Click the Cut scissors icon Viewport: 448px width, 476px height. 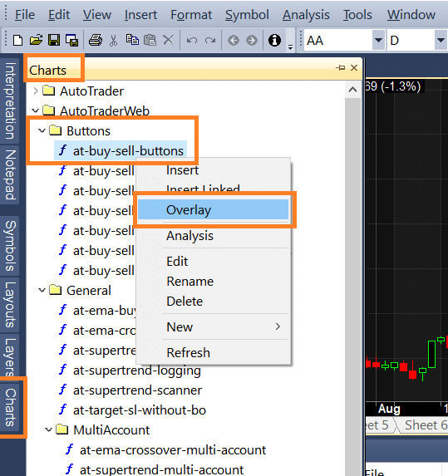pyautogui.click(x=113, y=41)
